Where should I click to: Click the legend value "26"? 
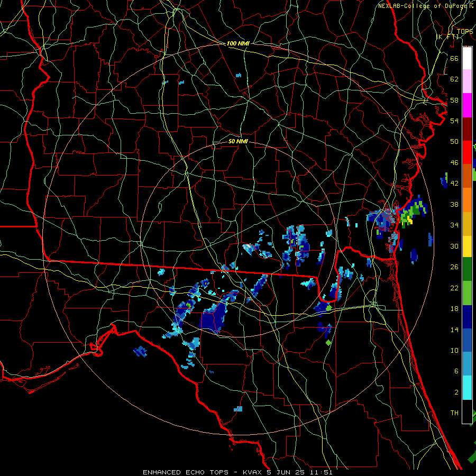pyautogui.click(x=454, y=267)
